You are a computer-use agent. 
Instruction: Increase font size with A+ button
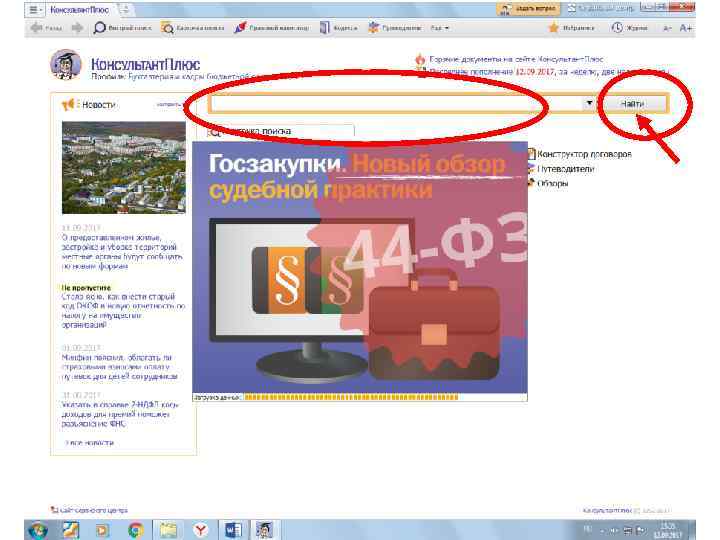click(686, 28)
